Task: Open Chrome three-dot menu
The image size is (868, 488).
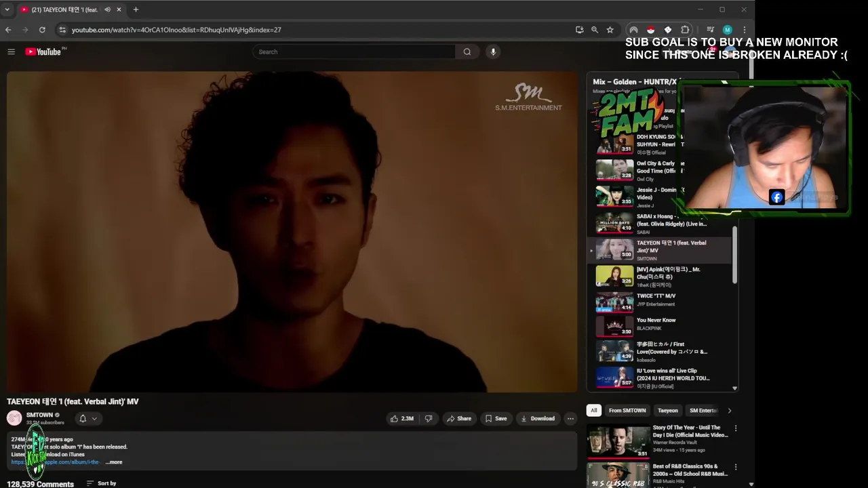Action: tap(744, 30)
